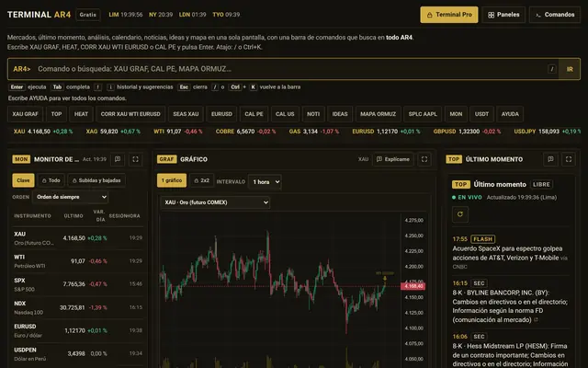The image size is (588, 368).
Task: Click the slash shortcut icon in command bar
Action: (x=551, y=69)
